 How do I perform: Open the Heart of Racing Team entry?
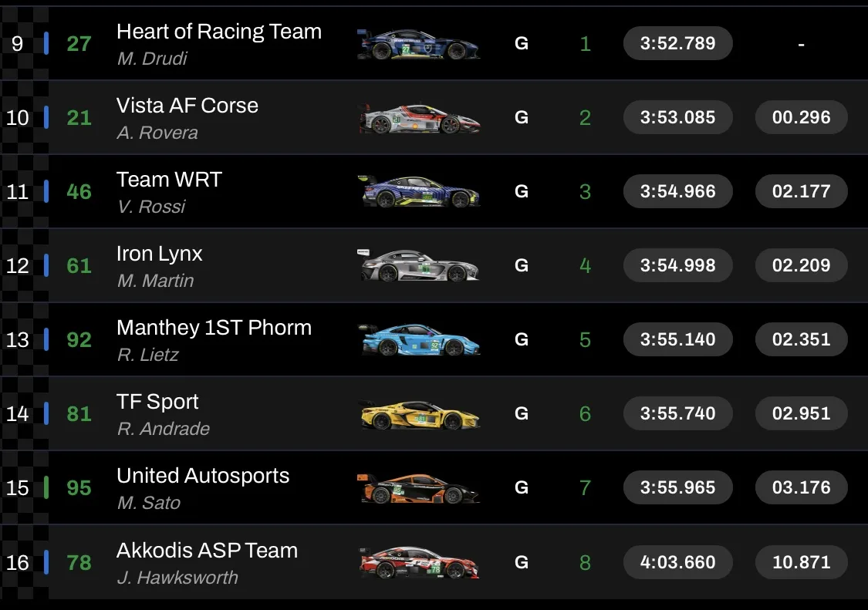pos(218,32)
